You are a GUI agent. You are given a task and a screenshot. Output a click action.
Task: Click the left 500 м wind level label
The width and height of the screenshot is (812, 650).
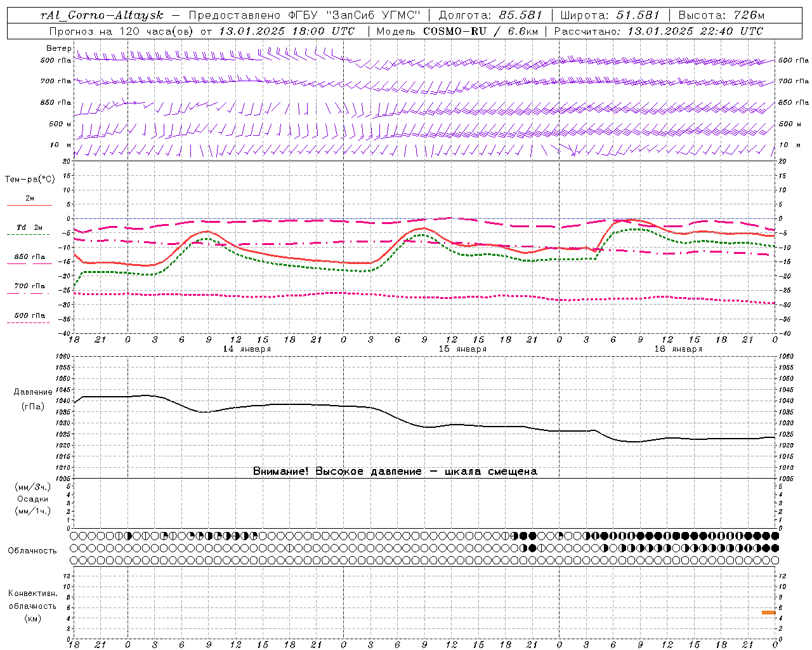coord(60,124)
